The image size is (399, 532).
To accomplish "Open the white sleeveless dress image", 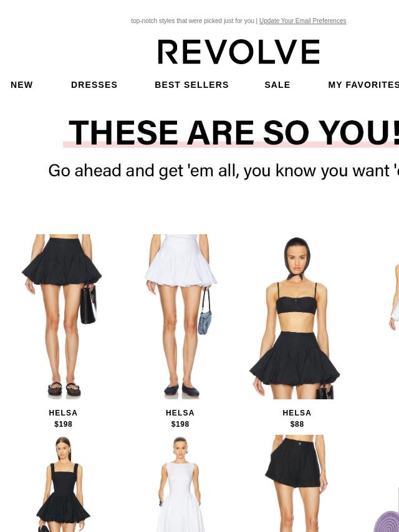I will 180,483.
